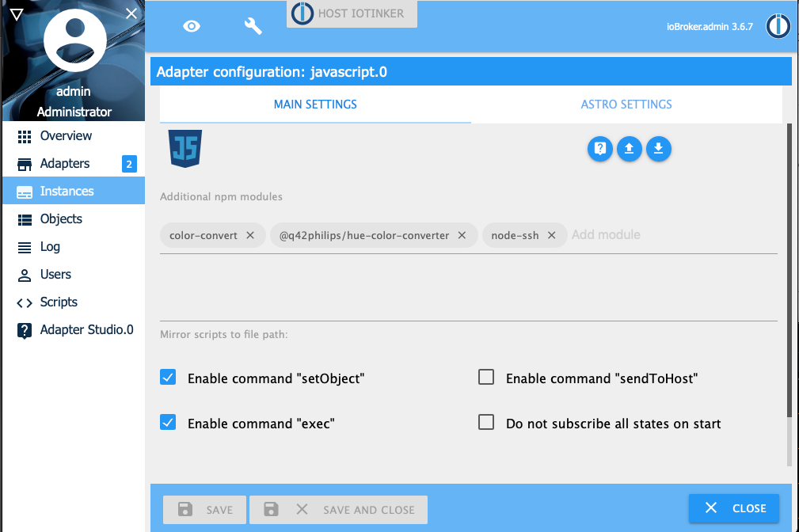Click the Adapter Studio.0 question mark icon

tap(24, 331)
